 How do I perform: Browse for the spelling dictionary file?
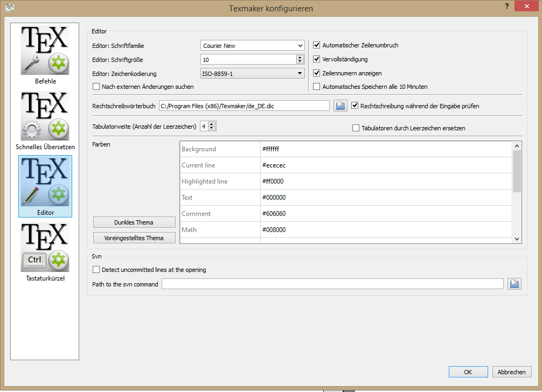[x=340, y=106]
